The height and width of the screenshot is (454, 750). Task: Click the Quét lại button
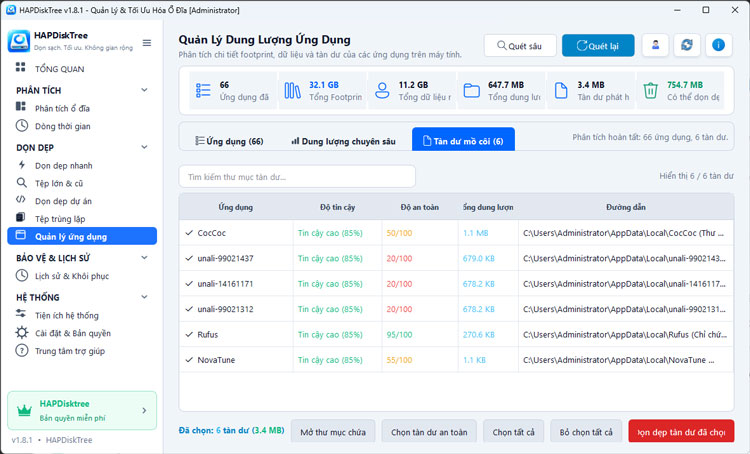pos(598,45)
